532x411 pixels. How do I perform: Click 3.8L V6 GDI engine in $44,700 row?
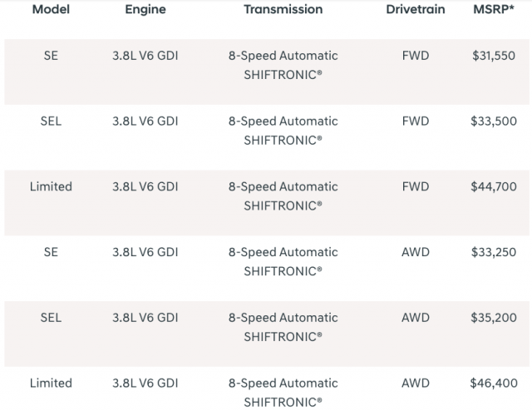pos(145,187)
